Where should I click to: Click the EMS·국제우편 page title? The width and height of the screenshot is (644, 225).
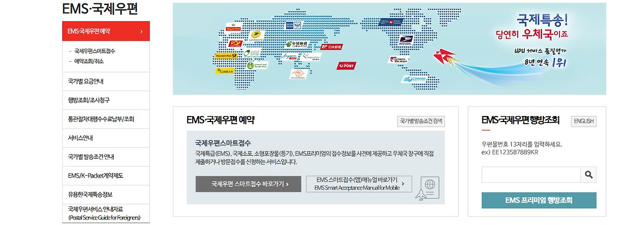[100, 9]
